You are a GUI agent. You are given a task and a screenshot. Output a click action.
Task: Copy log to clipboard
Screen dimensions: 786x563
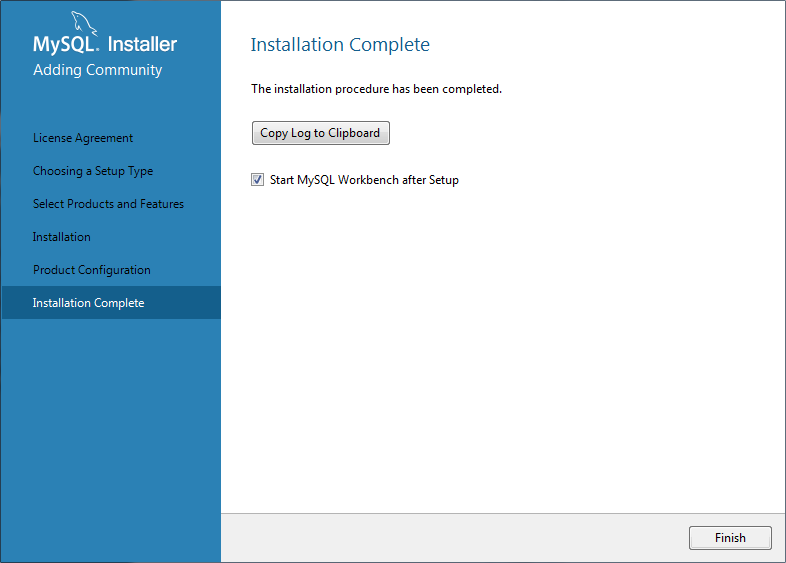coord(320,133)
